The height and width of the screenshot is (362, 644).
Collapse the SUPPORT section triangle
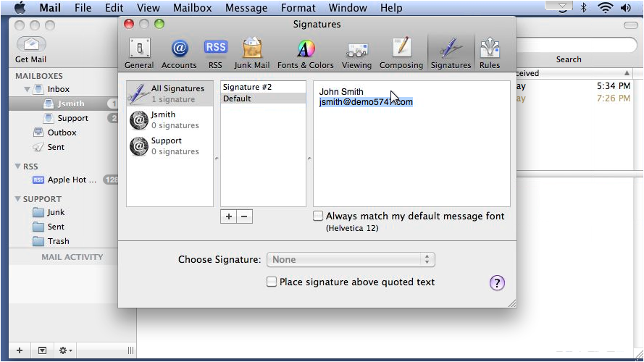coord(17,198)
